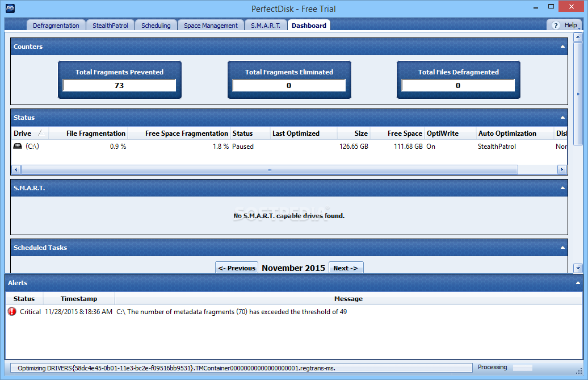Click the Critical alert status text
588x380 pixels.
(30, 312)
